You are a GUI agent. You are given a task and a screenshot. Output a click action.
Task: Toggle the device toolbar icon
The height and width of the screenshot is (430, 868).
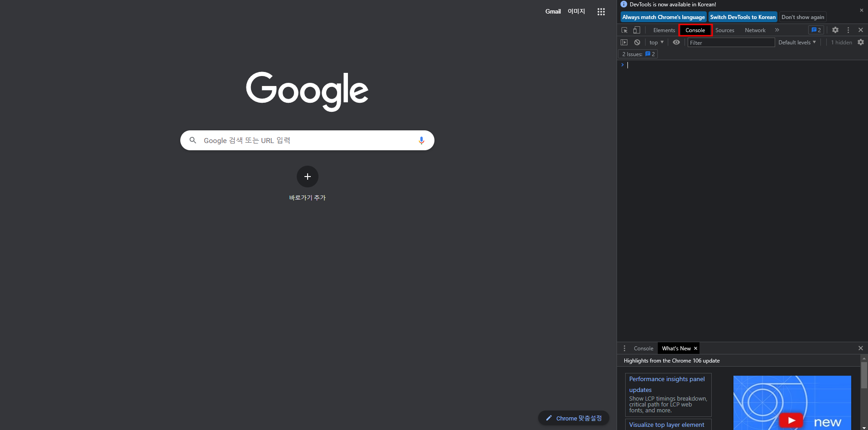tap(637, 30)
